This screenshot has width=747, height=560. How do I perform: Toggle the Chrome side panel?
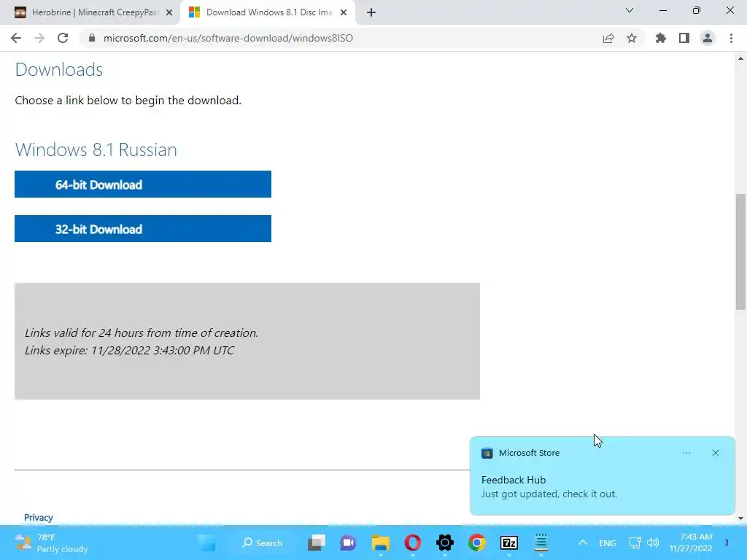tap(684, 38)
